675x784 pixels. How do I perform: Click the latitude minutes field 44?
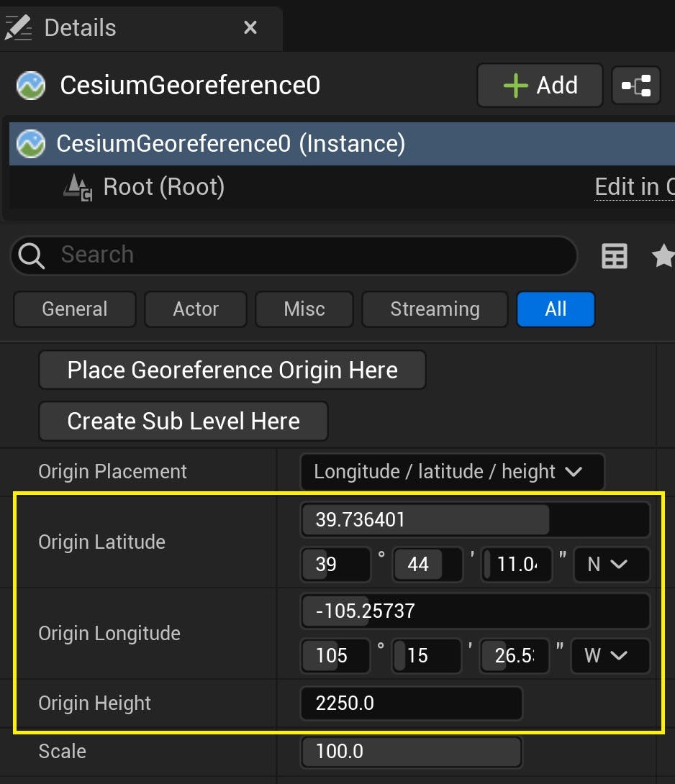pos(428,565)
